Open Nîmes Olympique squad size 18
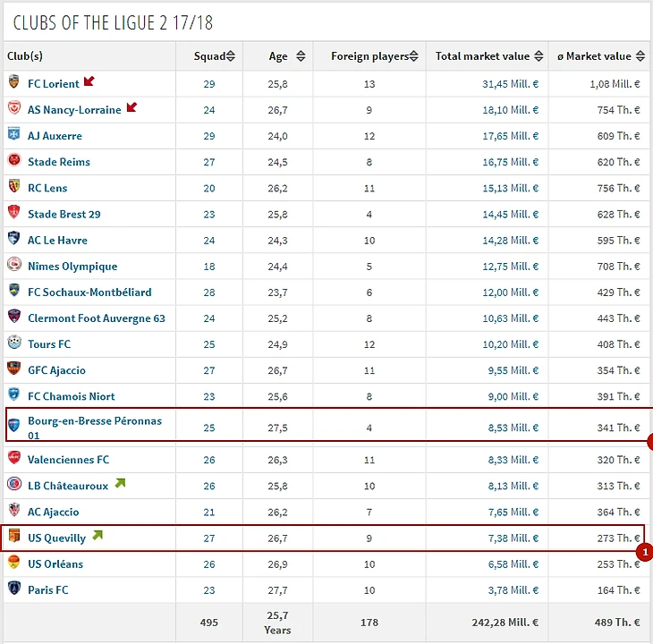653x644 pixels. click(209, 267)
